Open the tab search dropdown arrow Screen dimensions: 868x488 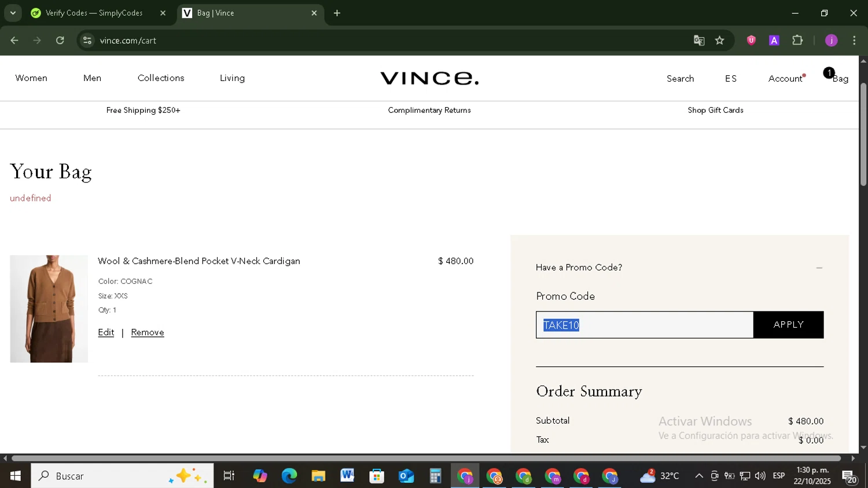[x=13, y=13]
